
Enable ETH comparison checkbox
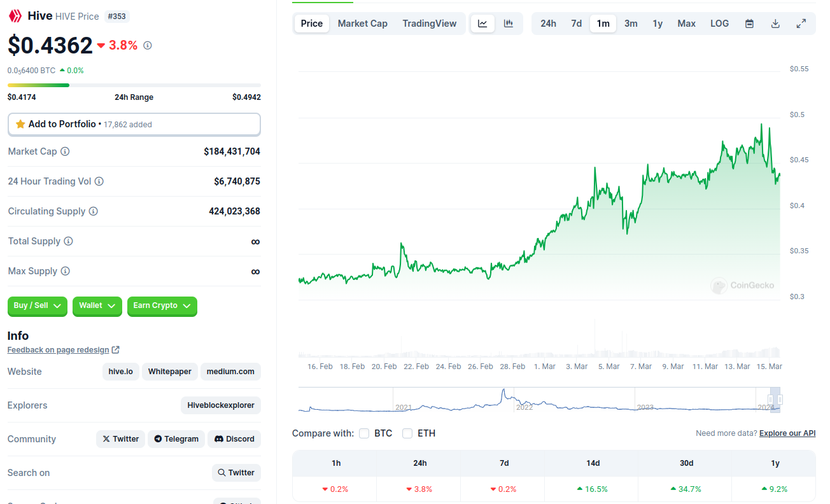[x=407, y=433]
